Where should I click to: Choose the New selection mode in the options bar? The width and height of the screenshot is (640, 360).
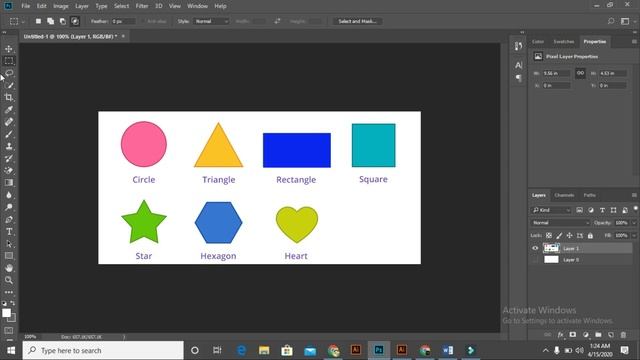pos(38,21)
